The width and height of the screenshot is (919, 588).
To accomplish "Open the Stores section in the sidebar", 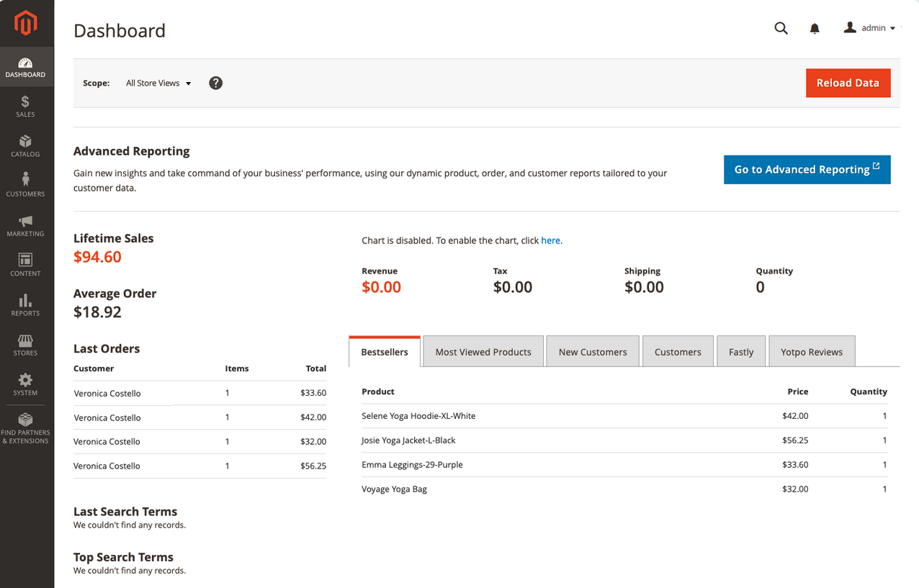I will point(25,345).
